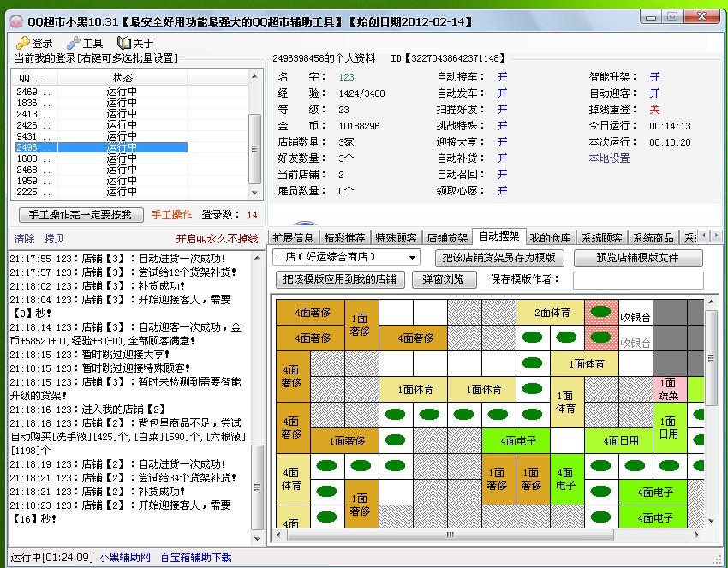Click 把该模版应用到我的店铺 button
Screen dimensions: 728x568
(340, 279)
